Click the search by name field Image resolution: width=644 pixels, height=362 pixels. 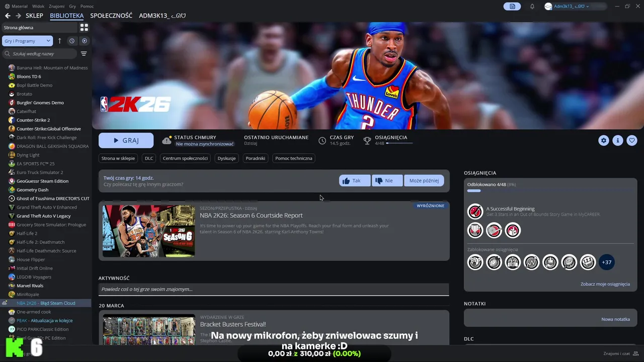point(40,54)
